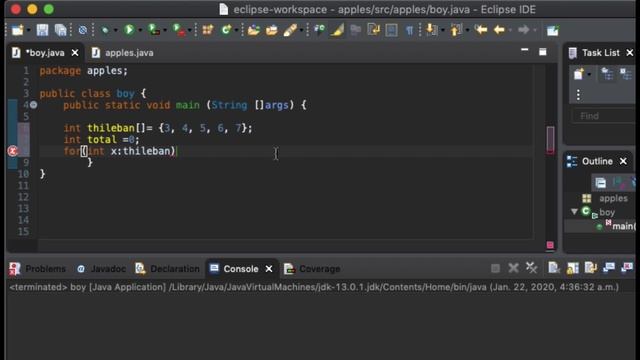This screenshot has height=360, width=640.
Task: Click the Save All icon
Action: click(x=60, y=30)
